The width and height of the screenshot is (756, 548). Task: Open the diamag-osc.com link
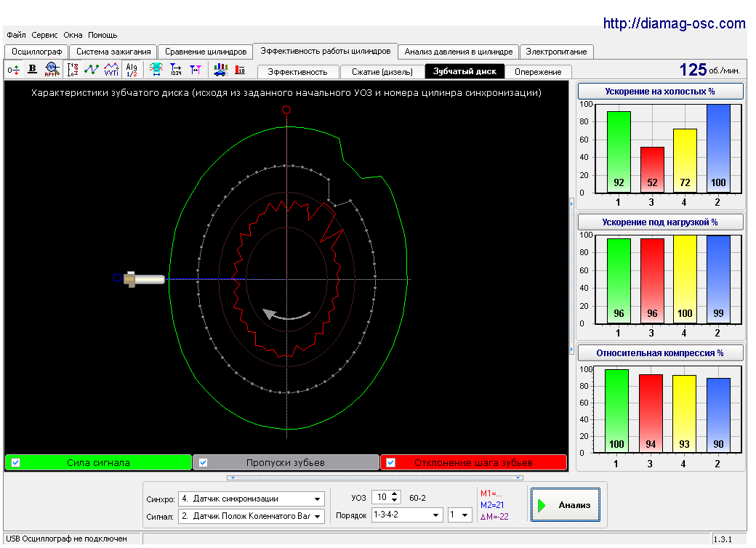coord(674,23)
